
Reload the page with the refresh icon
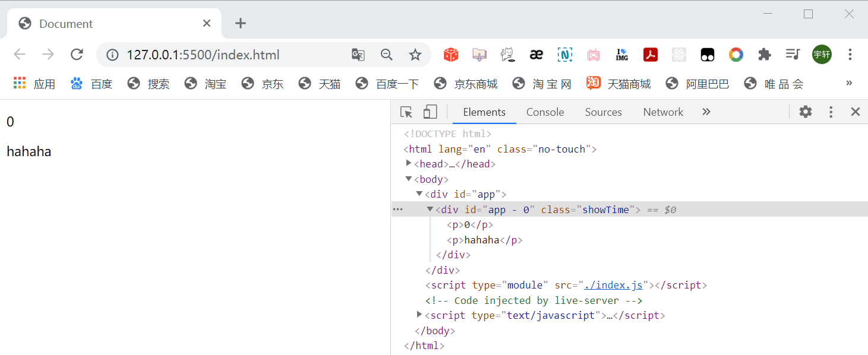pos(77,55)
